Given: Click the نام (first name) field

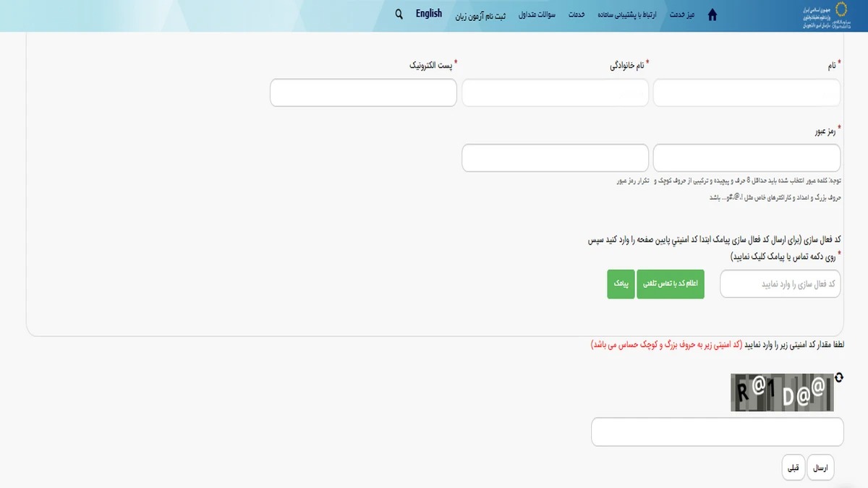Looking at the screenshot, I should [746, 92].
